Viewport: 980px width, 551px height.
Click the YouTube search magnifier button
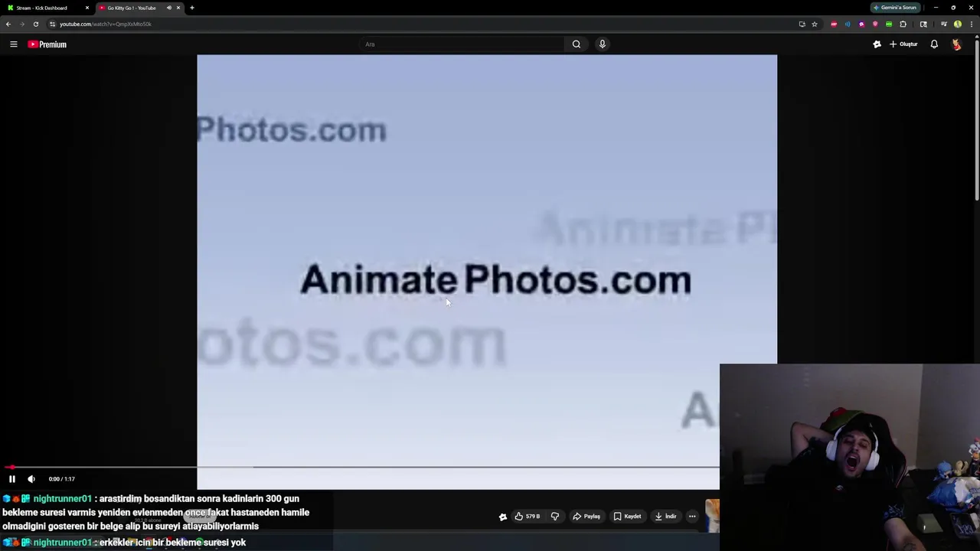577,44
